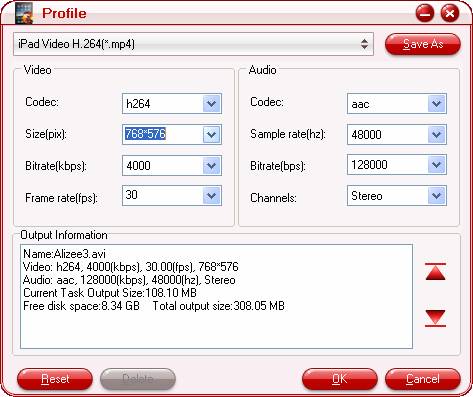Click the Name:Alizee3.avi line
This screenshot has width=473, height=397.
(x=64, y=254)
